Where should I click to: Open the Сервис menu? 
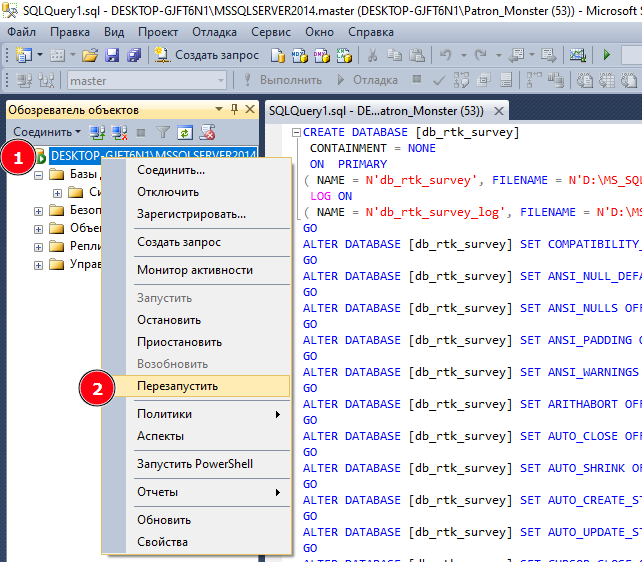(x=271, y=32)
